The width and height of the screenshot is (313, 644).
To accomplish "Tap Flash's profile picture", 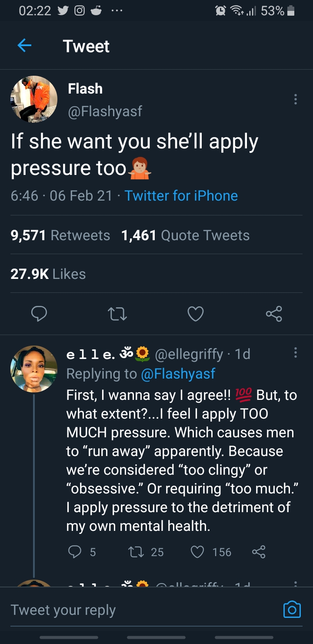I will (x=34, y=99).
